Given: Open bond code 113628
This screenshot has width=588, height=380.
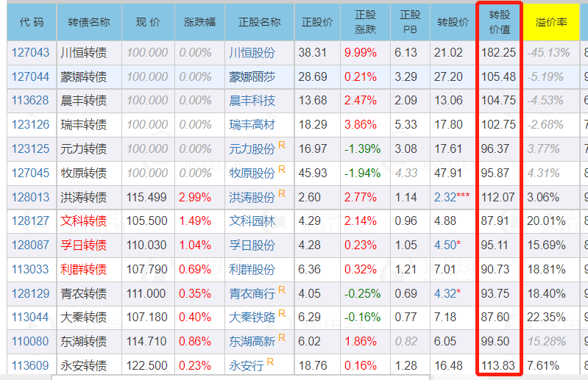Looking at the screenshot, I should click(30, 101).
